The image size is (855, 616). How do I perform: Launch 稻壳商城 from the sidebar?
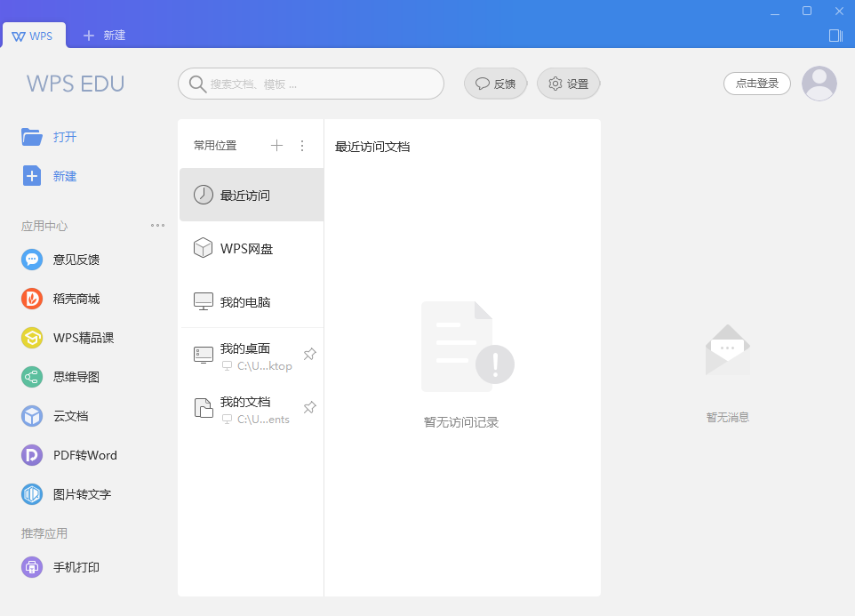coord(32,299)
